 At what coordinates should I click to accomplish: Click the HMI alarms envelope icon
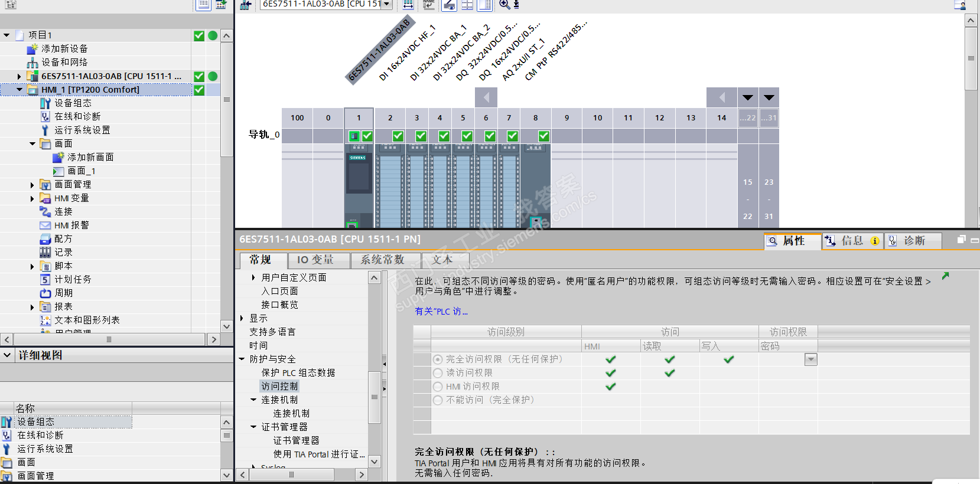pos(45,225)
